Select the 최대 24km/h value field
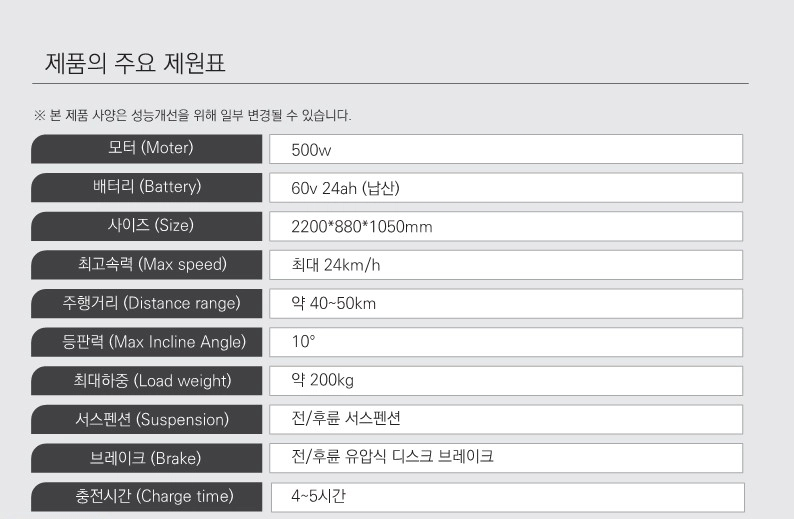This screenshot has width=794, height=519. coord(506,265)
